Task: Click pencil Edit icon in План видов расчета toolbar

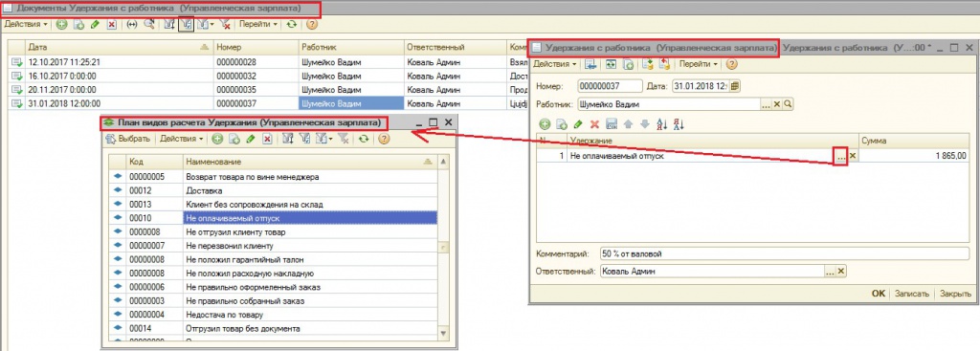Action: click(251, 139)
